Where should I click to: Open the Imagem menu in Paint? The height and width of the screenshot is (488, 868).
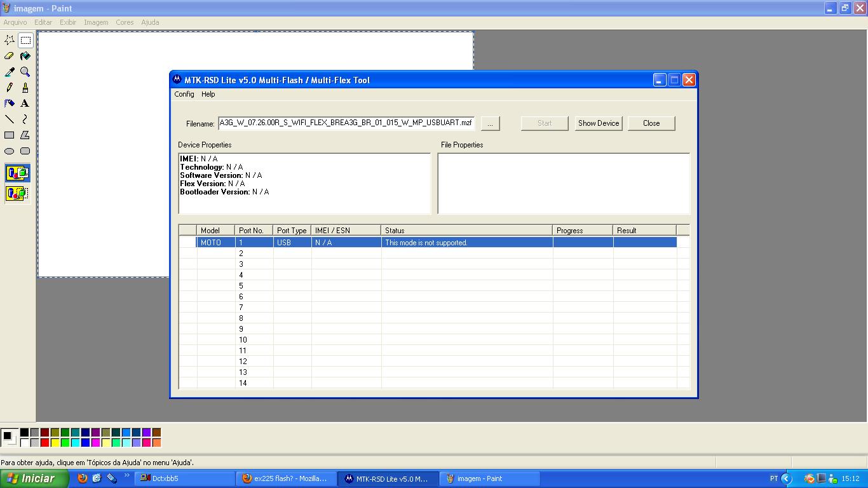[96, 22]
